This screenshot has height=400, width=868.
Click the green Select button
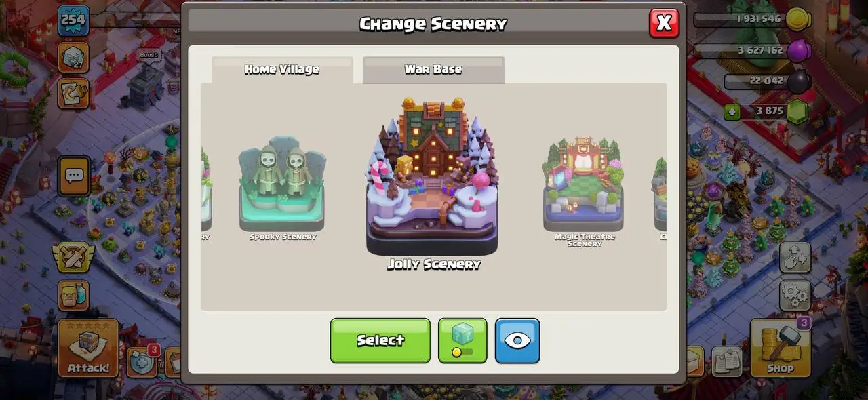380,340
